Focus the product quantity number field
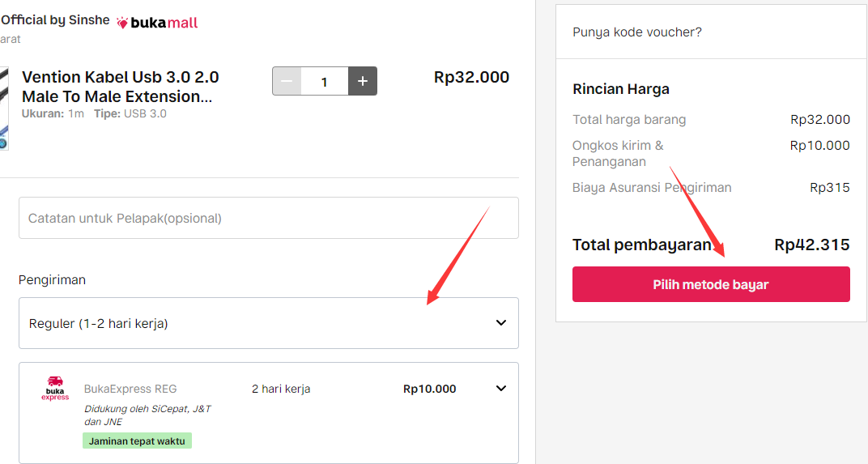This screenshot has height=464, width=868. pyautogui.click(x=325, y=81)
